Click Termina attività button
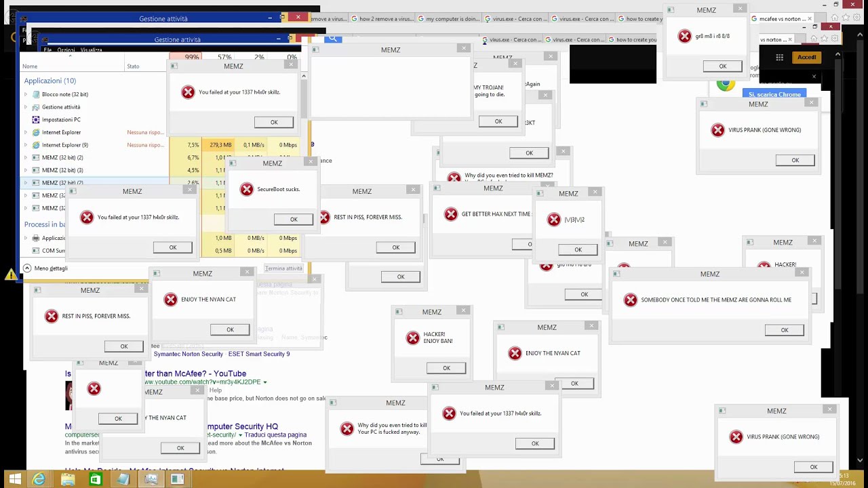This screenshot has height=488, width=868. click(x=283, y=268)
